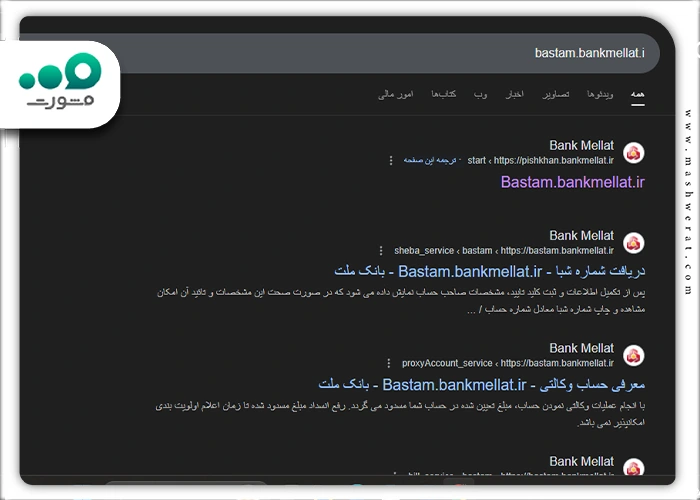This screenshot has height=500, width=700.
Task: Click the snippet starting با انجام عملیات وکالتی
Action: pos(400,414)
